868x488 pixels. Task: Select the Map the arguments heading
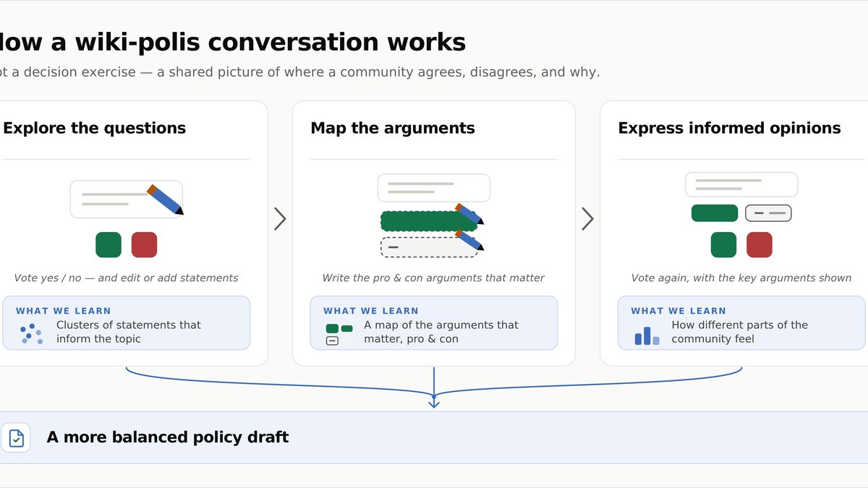(x=393, y=128)
